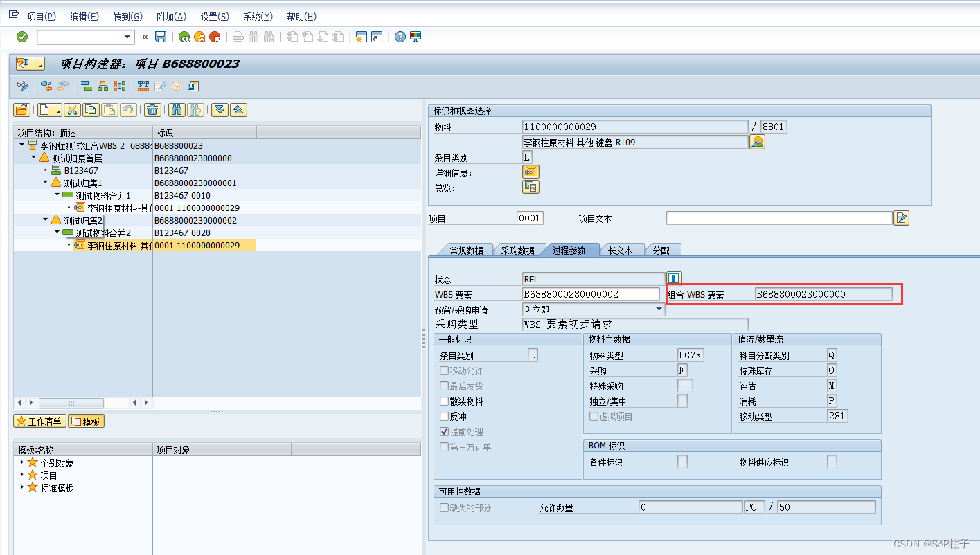Click the WBS 要素 input field
The image size is (980, 555).
click(591, 294)
